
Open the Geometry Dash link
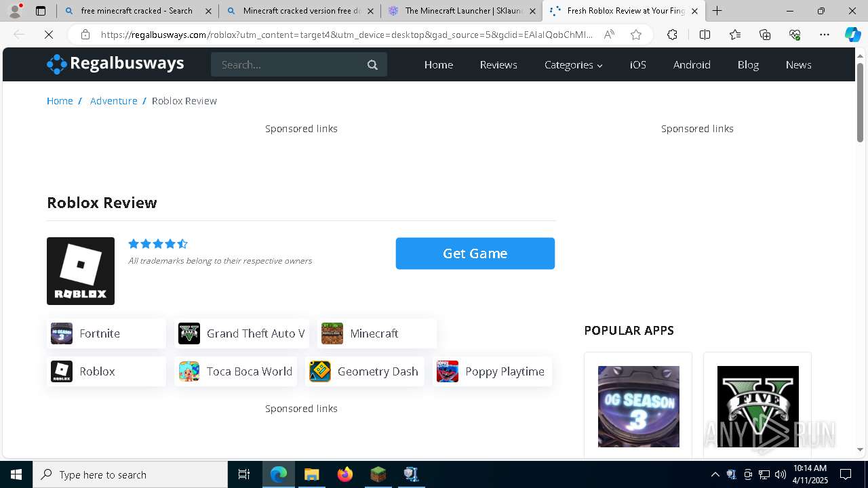tap(365, 371)
